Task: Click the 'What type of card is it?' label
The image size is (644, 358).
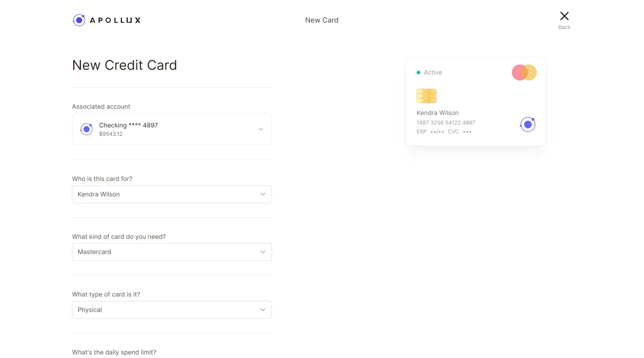Action: (x=106, y=295)
